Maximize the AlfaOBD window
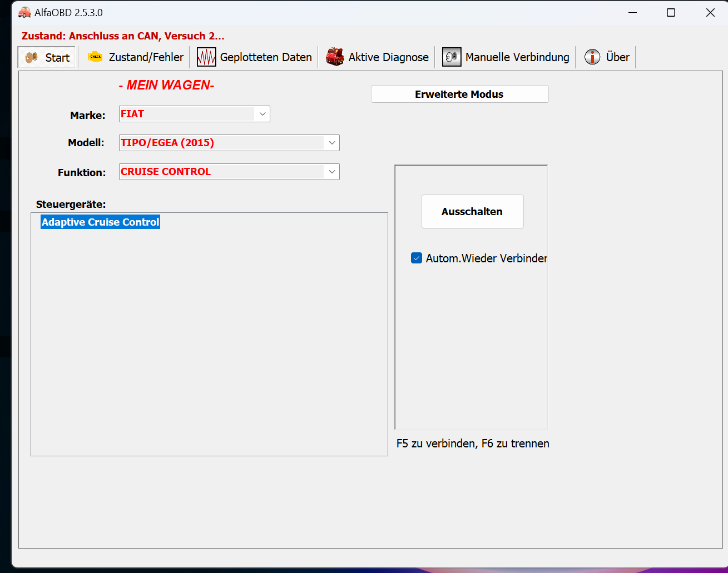728x573 pixels. point(671,12)
